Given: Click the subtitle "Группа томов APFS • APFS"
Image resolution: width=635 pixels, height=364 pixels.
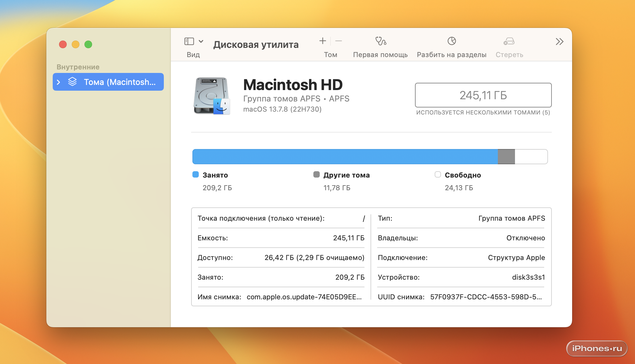Looking at the screenshot, I should (296, 99).
